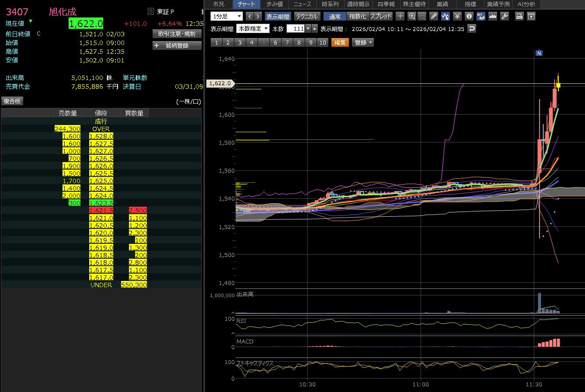This screenshot has width=585, height=392.
Task: Toggle 通常 normal chart scale mode
Action: coord(334,16)
